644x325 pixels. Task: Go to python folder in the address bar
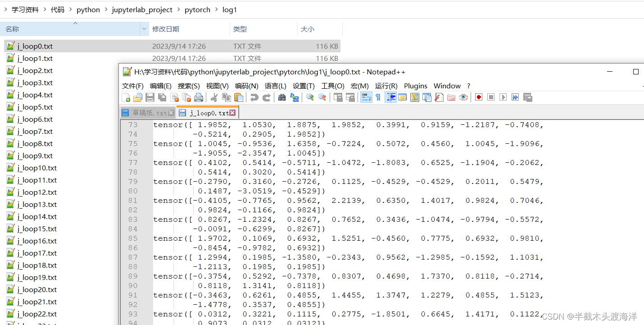(88, 10)
